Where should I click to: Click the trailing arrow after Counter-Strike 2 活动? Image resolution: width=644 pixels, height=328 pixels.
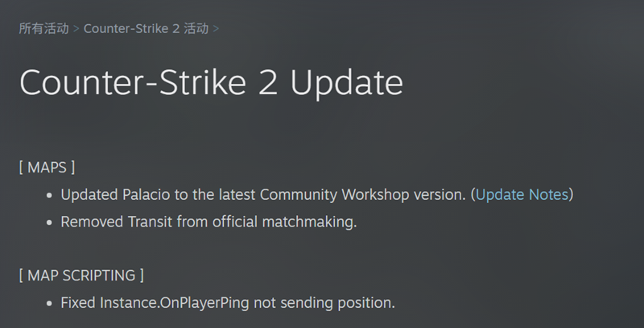click(216, 29)
